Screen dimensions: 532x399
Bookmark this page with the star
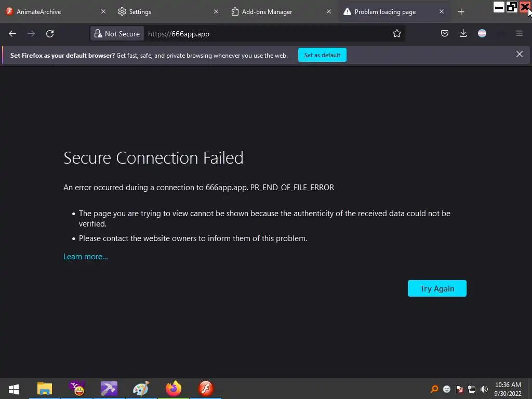[x=397, y=34]
